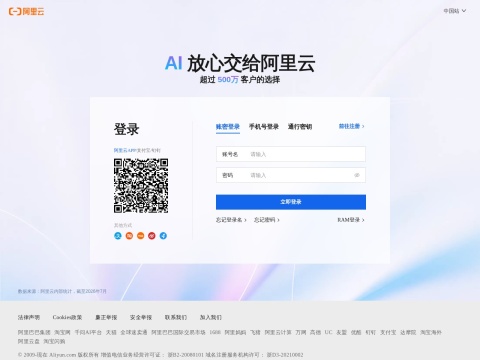
Task: Visit 千问AI平台 footer link
Action: point(88,332)
